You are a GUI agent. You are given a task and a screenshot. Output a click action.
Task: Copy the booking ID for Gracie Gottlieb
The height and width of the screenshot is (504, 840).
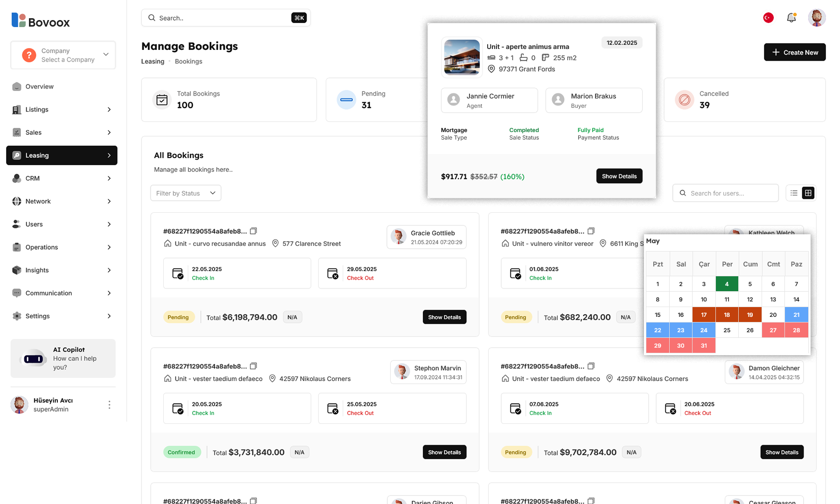[253, 231]
